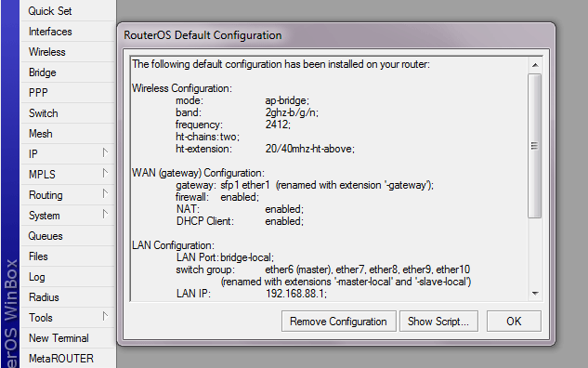Click the configuration text scrollbar thumb
This screenshot has height=368, width=588.
click(x=535, y=146)
